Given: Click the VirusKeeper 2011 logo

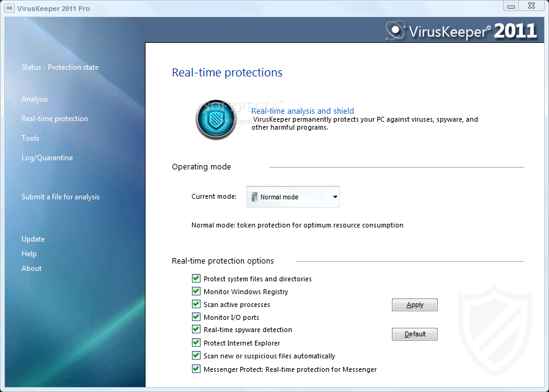Looking at the screenshot, I should click(461, 31).
